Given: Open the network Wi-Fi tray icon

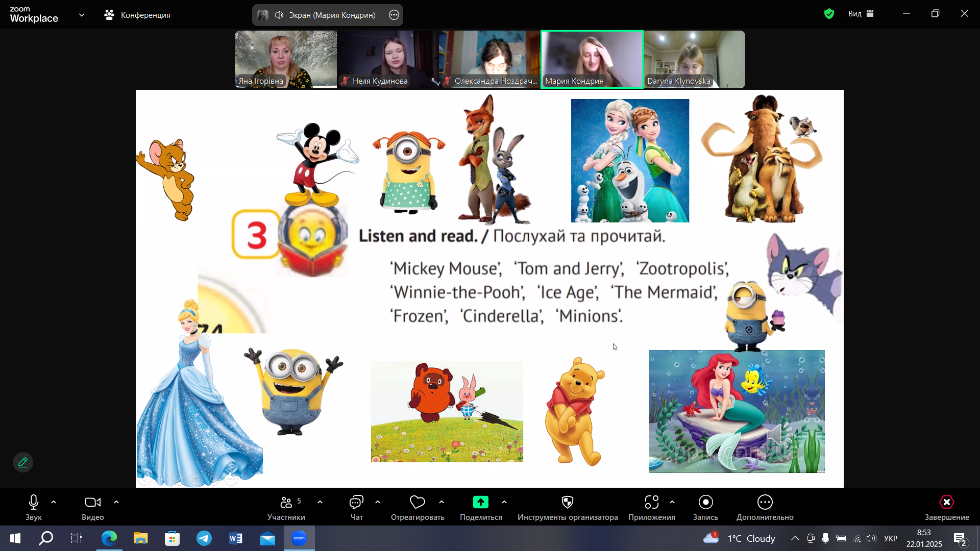Looking at the screenshot, I should click(x=857, y=538).
